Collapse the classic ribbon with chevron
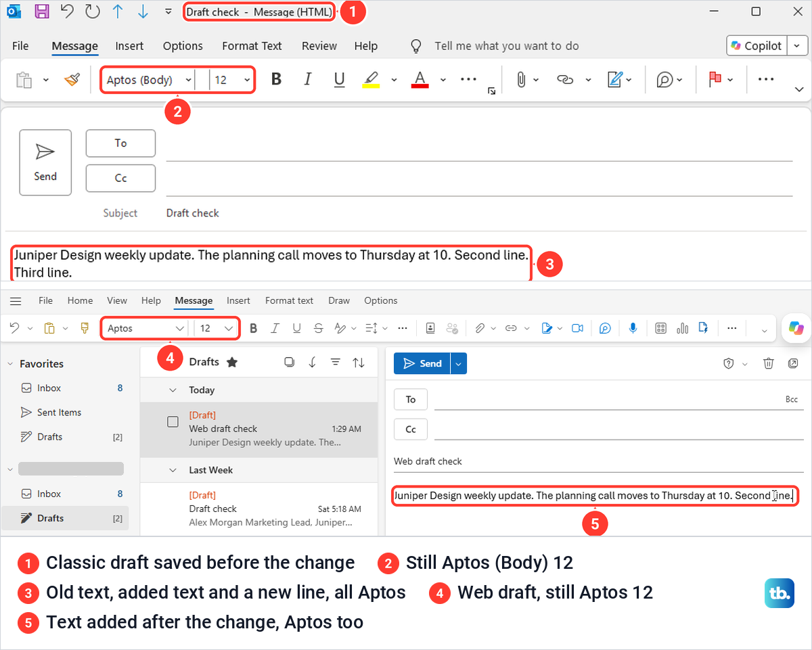Screen dimensions: 812x650 point(799,89)
